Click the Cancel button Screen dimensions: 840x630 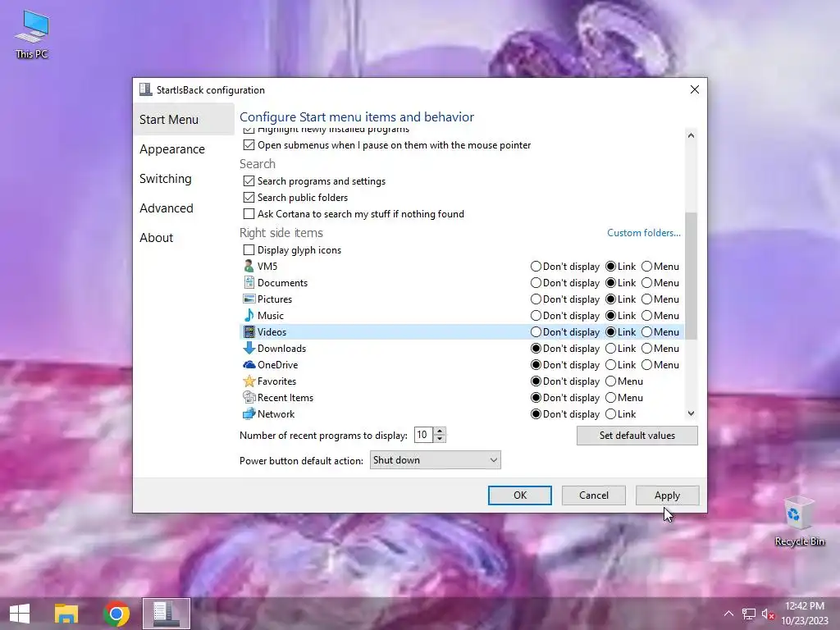(594, 495)
